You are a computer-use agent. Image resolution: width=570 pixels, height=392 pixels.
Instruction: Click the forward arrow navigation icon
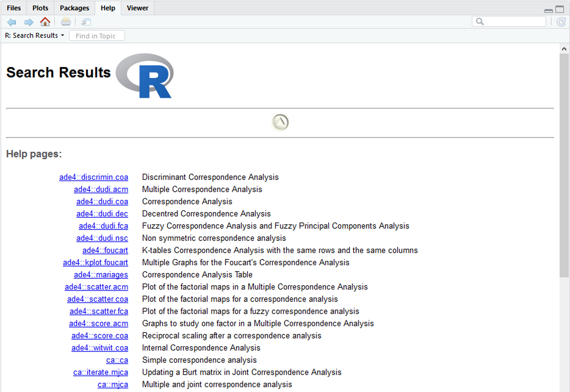(29, 22)
